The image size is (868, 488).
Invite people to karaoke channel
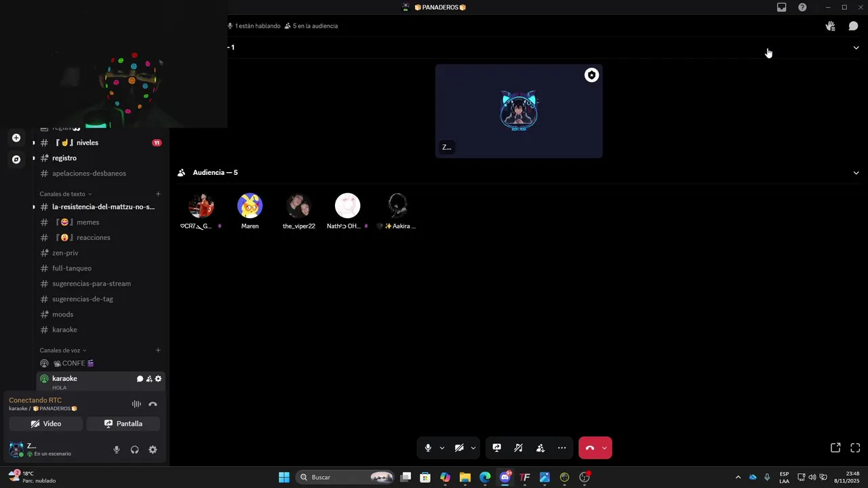pyautogui.click(x=149, y=379)
